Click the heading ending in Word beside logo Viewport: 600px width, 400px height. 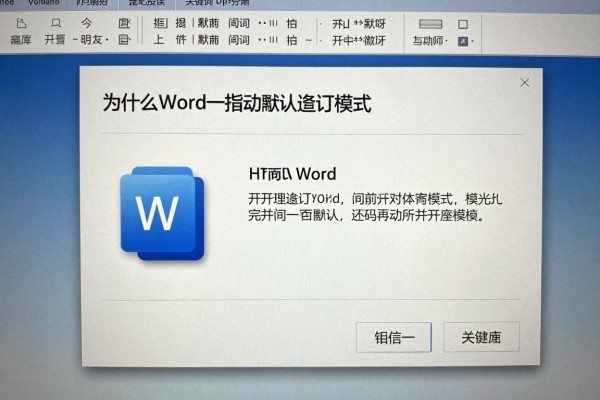click(292, 174)
